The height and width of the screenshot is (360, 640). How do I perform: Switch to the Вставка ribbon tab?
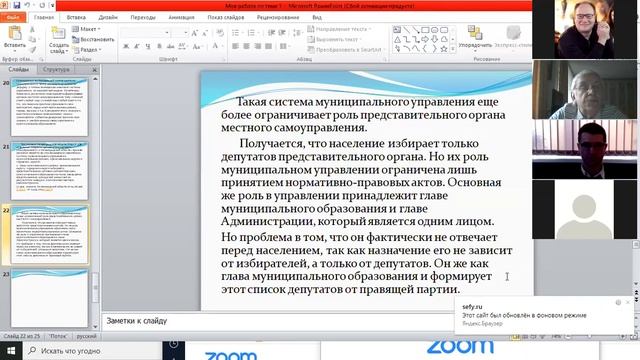[76, 17]
